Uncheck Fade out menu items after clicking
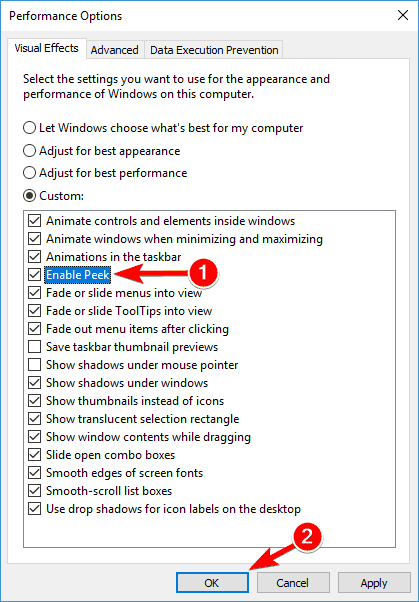This screenshot has height=602, width=419. click(35, 329)
